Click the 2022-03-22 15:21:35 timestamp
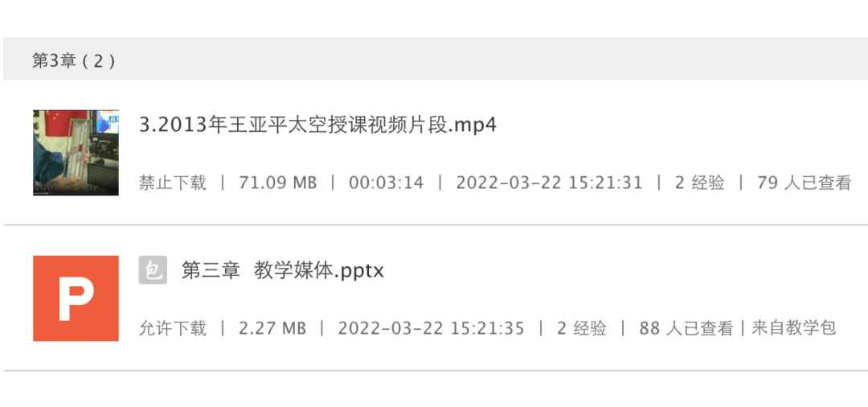The image size is (868, 407). pos(432,328)
